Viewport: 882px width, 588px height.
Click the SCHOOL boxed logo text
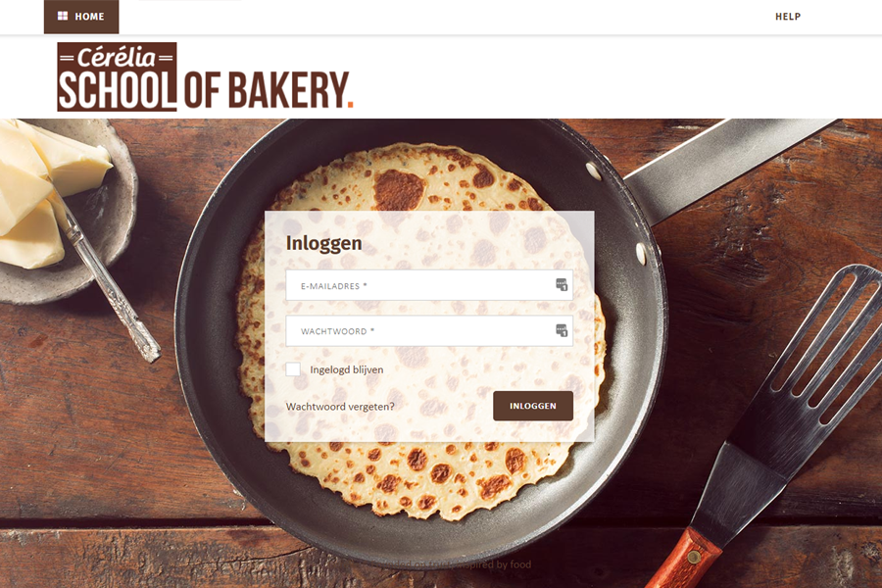117,90
